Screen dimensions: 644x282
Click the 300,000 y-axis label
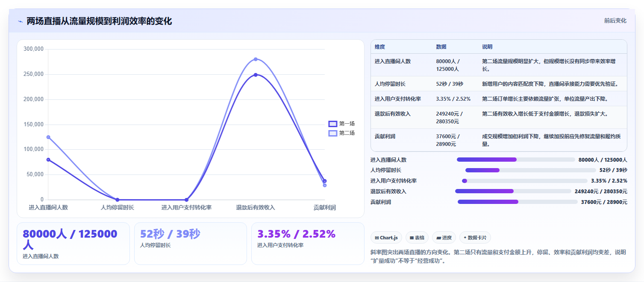tap(33, 49)
